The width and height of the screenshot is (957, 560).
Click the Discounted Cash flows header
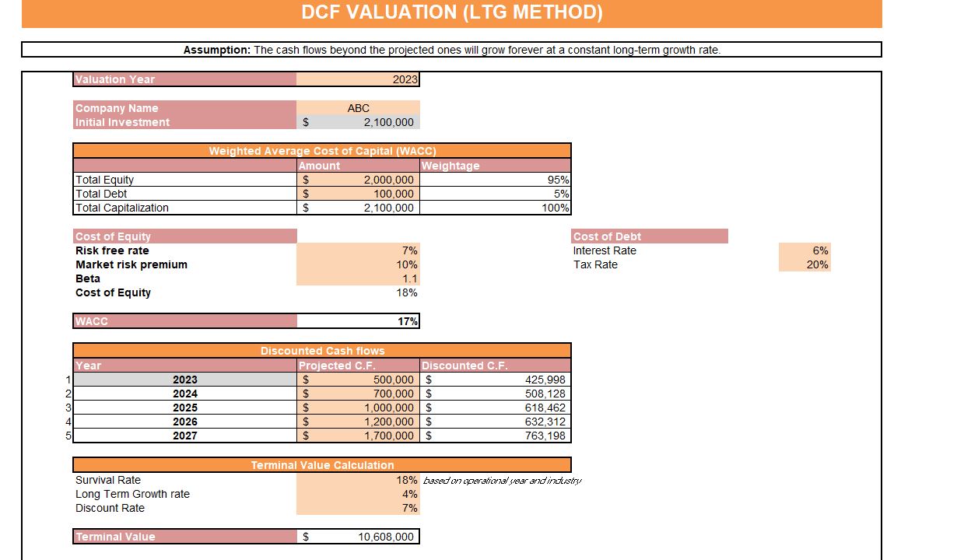pos(322,351)
